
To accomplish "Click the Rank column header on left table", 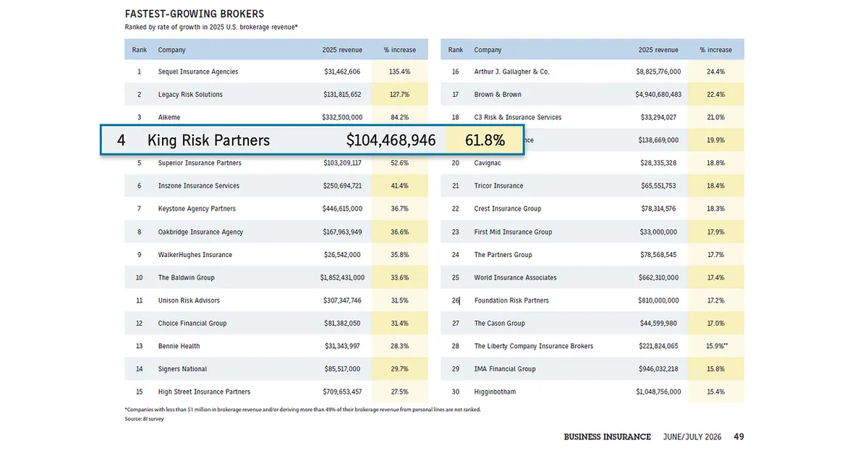I will pos(140,50).
